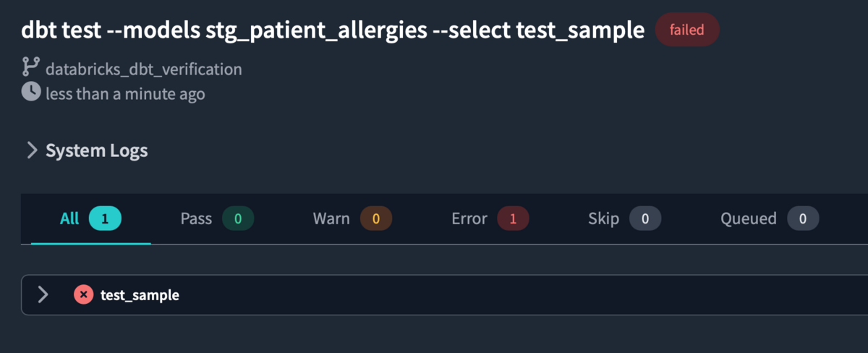Click the 'less than a minute ago' timestamp

pos(125,94)
